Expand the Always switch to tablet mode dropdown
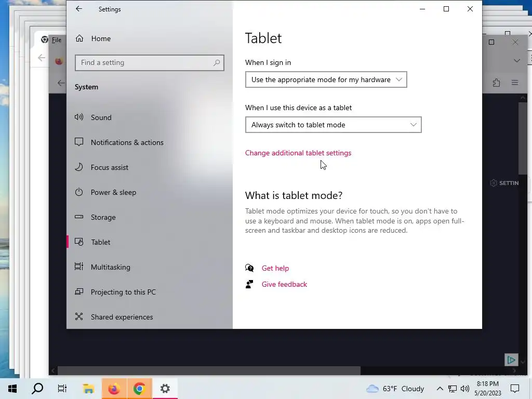 point(333,125)
